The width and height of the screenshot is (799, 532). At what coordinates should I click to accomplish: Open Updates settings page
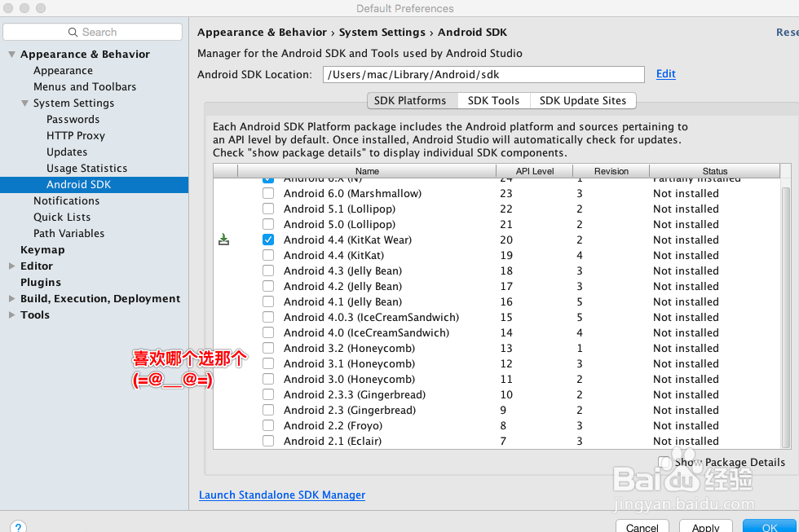(67, 152)
